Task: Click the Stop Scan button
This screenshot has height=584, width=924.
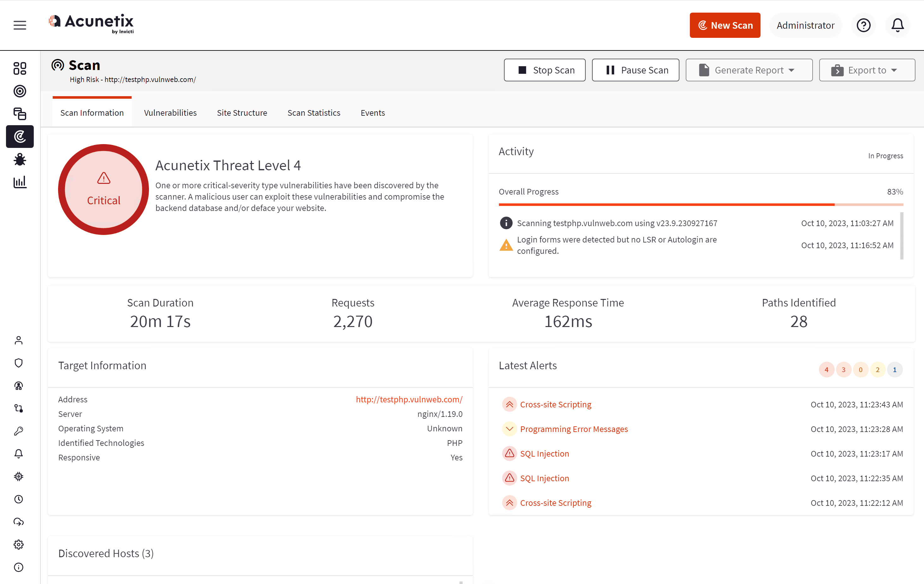Action: 544,70
